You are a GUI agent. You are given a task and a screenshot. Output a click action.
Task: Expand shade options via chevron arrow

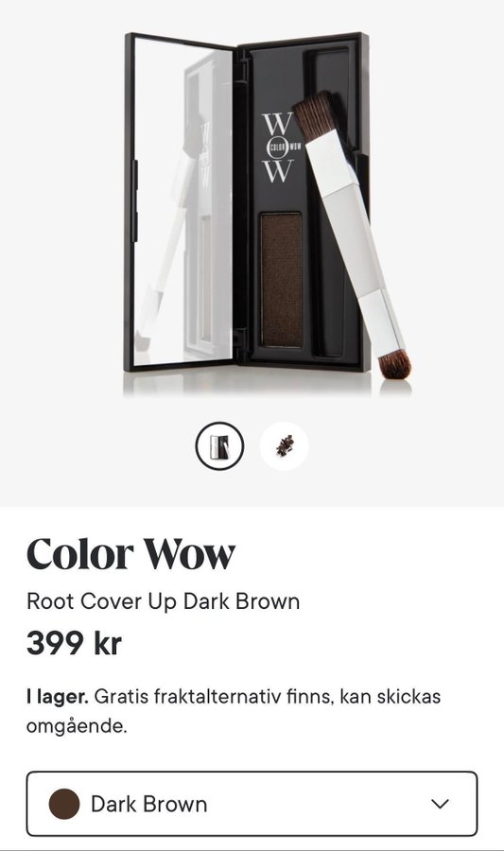point(440,804)
